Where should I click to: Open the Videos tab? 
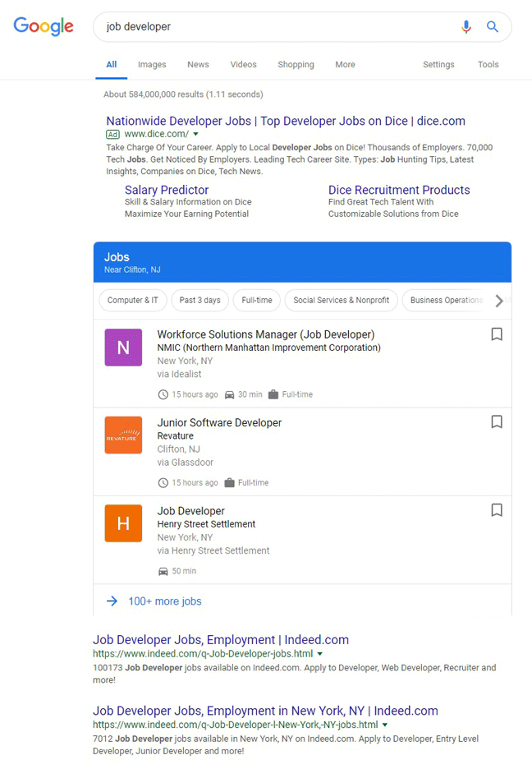coord(244,64)
